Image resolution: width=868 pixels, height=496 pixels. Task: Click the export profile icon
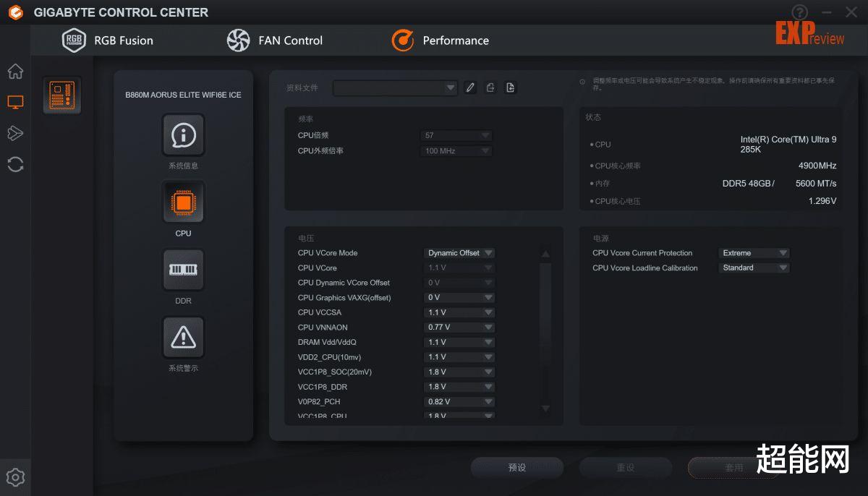tap(490, 87)
